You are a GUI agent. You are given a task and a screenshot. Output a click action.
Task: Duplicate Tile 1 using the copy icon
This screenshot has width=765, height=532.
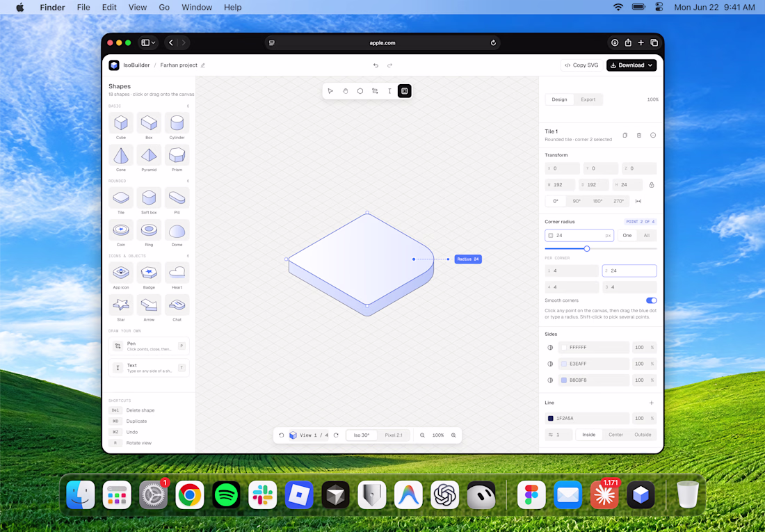point(625,135)
